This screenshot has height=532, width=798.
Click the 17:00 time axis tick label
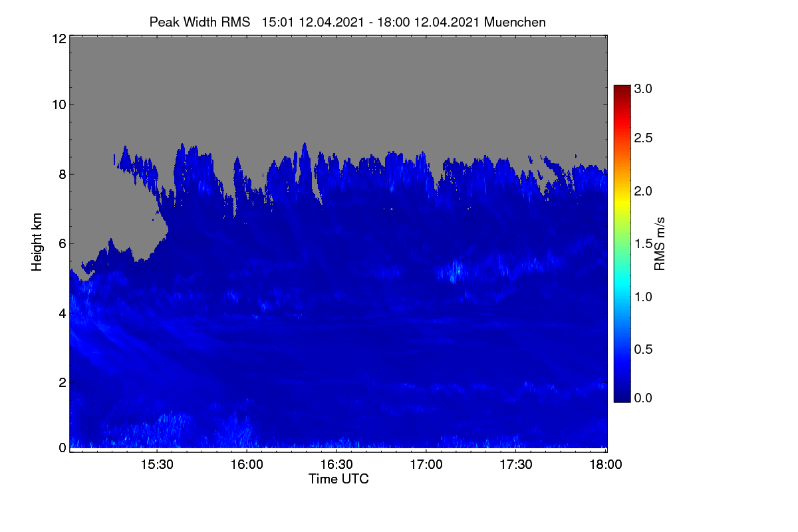[x=426, y=465]
